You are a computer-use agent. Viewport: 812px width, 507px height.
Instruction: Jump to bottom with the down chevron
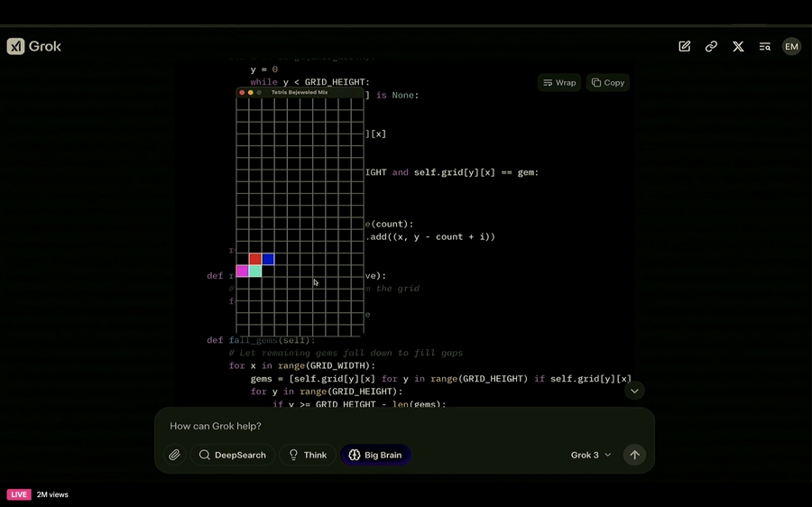coord(634,391)
